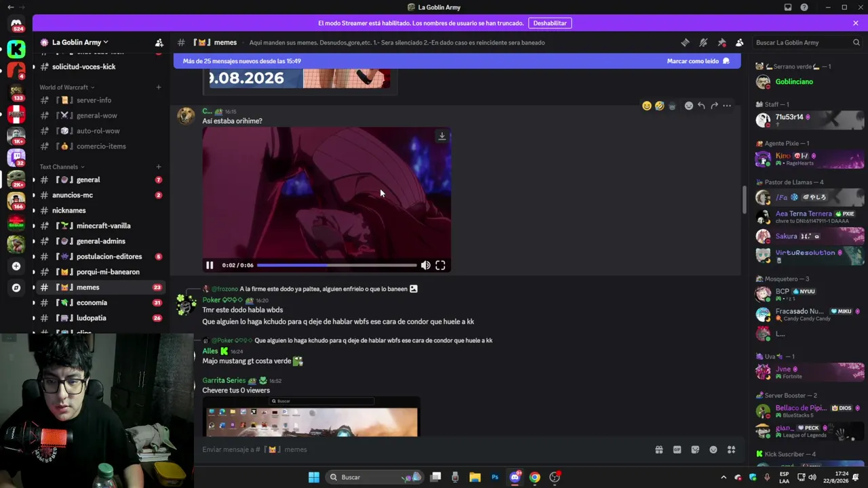React with the rolling laughing emoji
This screenshot has height=488, width=868.
[659, 106]
